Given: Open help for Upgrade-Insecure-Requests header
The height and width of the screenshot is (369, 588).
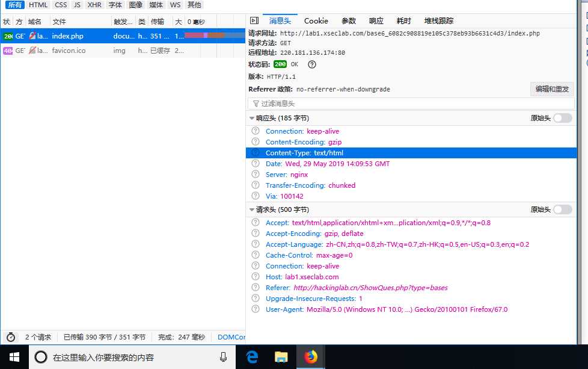Looking at the screenshot, I should 256,298.
